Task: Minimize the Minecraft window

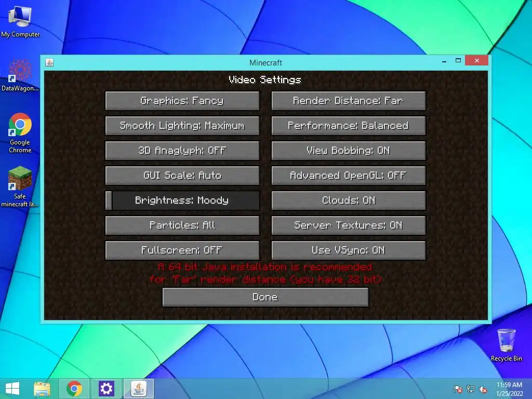Action: tap(444, 61)
